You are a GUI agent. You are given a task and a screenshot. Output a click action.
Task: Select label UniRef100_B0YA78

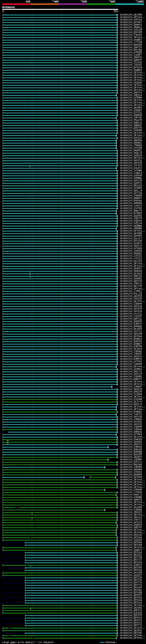(x=131, y=67)
